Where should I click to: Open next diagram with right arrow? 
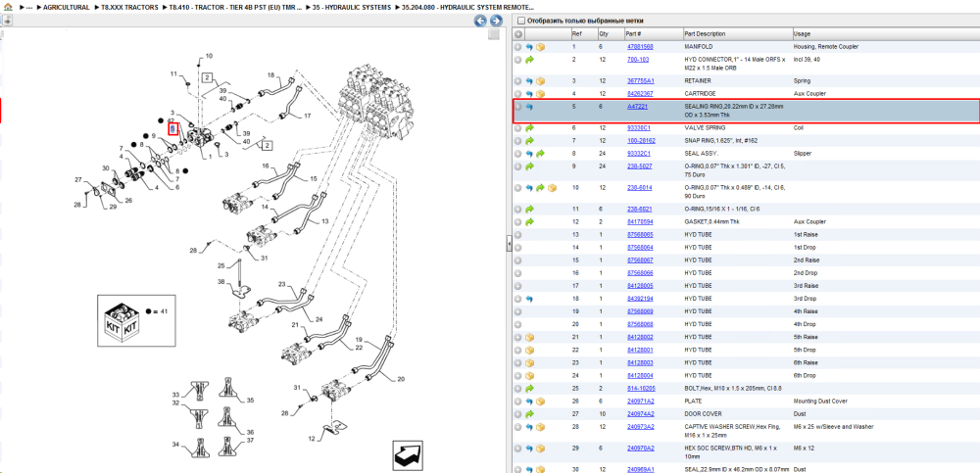pos(496,21)
